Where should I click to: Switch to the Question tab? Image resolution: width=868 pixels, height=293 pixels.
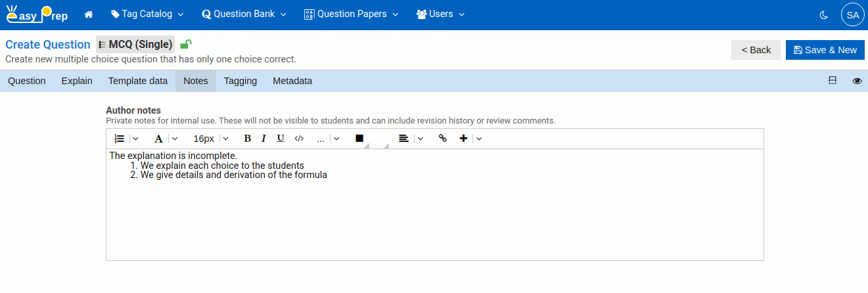[27, 81]
